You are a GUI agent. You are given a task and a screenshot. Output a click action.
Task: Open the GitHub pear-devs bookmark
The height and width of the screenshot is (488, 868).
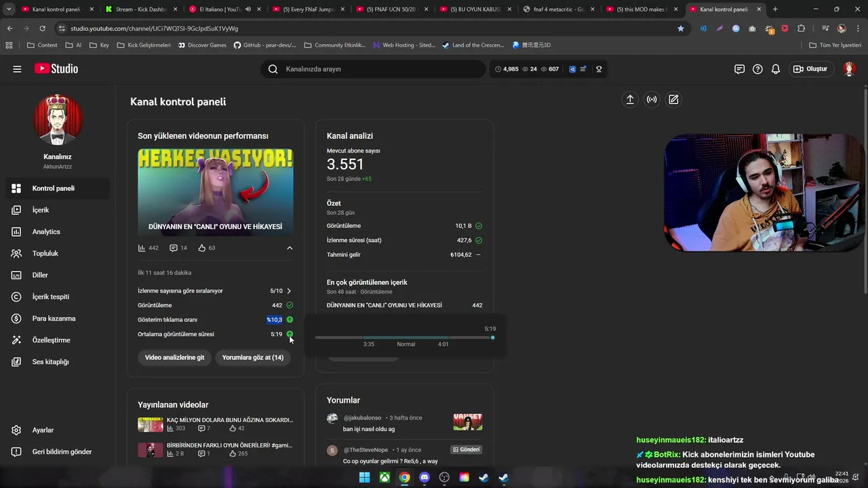click(x=264, y=45)
